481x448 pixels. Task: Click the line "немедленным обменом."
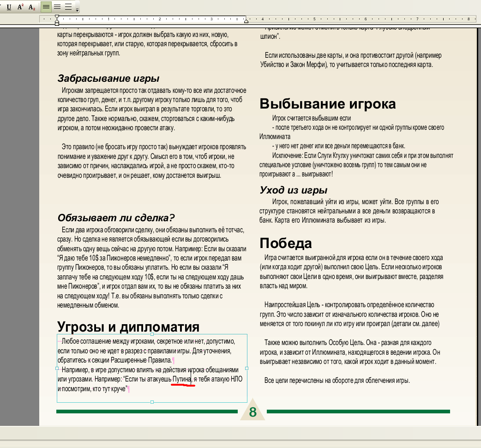coord(88,305)
